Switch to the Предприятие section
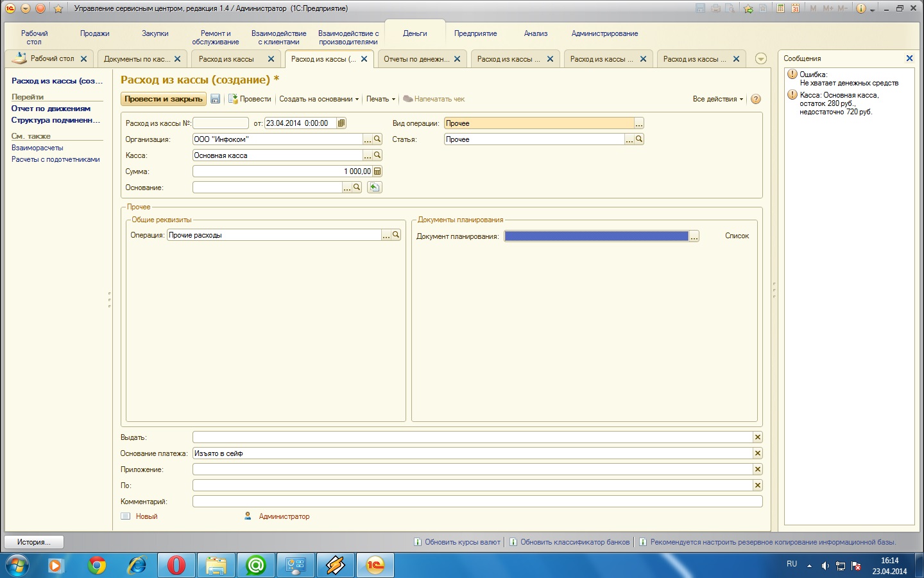This screenshot has width=924, height=578. click(475, 33)
